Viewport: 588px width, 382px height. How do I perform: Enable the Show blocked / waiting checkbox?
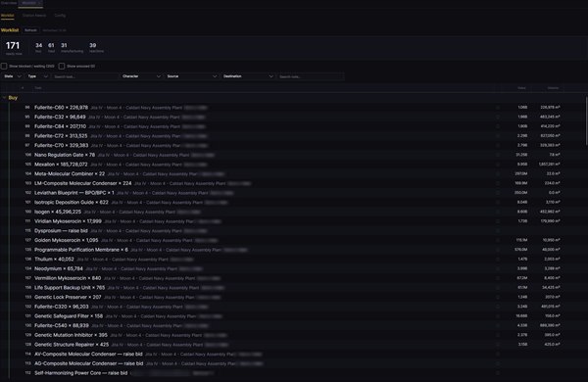4,66
